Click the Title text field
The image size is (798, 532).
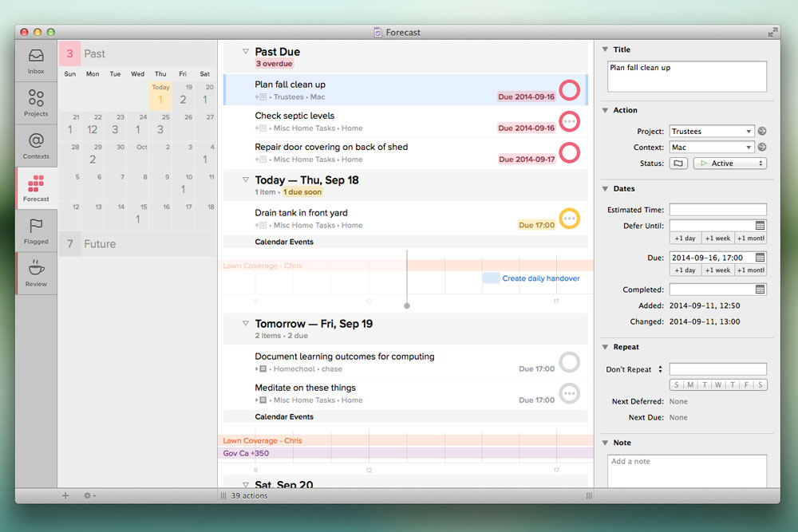[687, 77]
